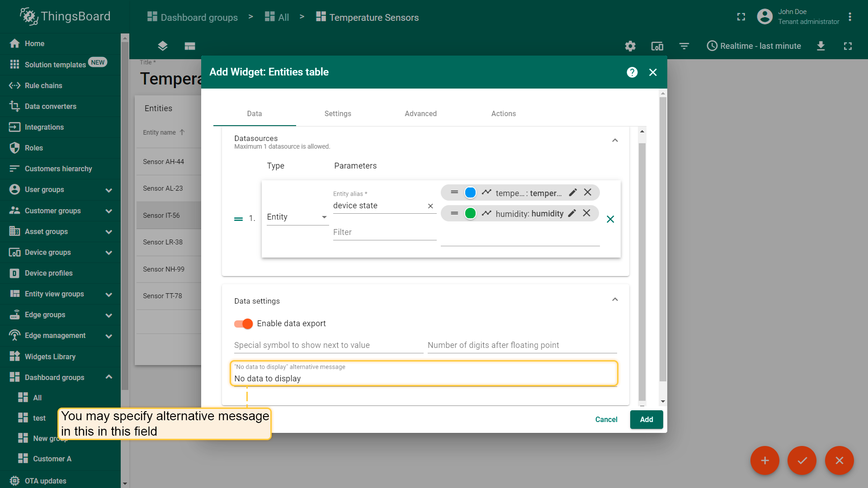Close the Add Widget dialog

point(653,72)
